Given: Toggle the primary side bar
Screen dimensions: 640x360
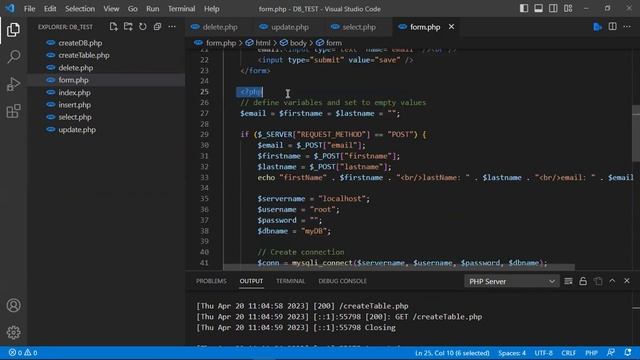Looking at the screenshot, I should pos(524,9).
